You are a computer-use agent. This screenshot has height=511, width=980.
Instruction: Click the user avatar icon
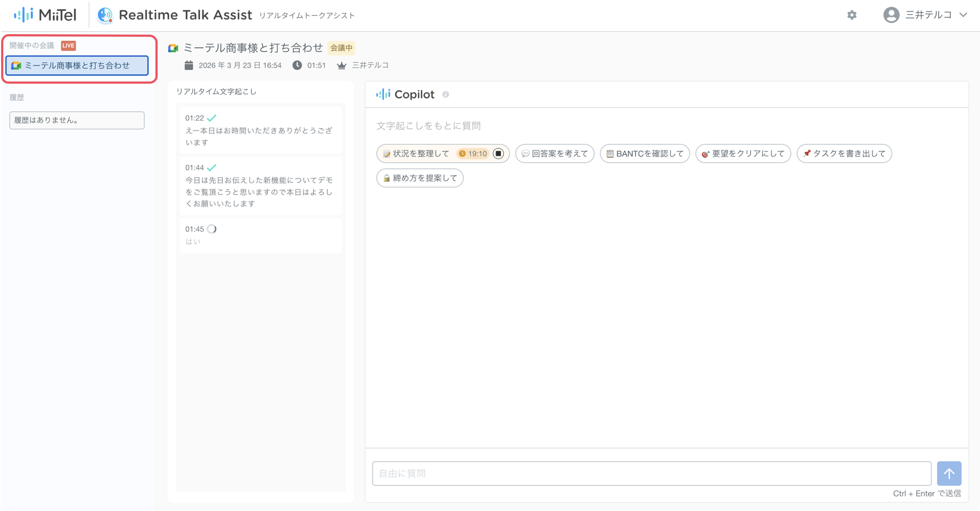click(891, 15)
